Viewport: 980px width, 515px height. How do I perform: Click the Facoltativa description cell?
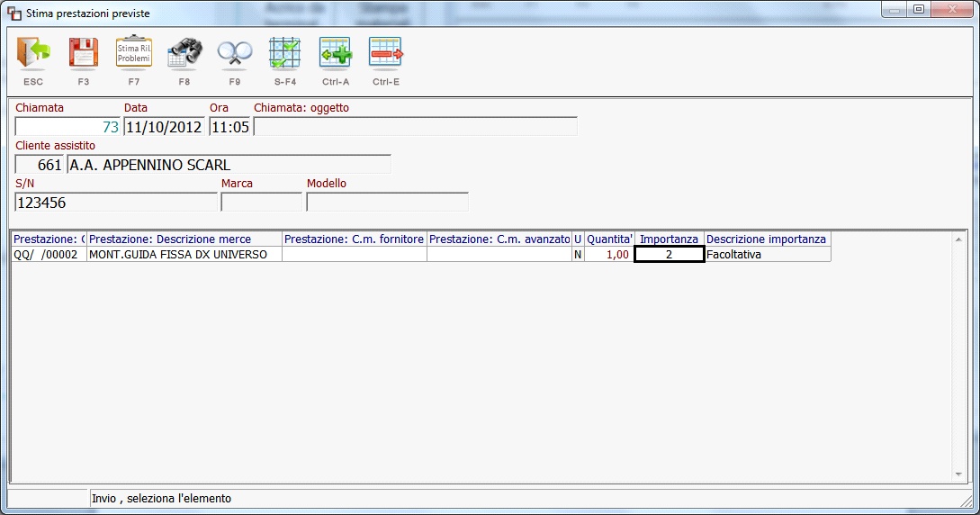[x=768, y=255]
